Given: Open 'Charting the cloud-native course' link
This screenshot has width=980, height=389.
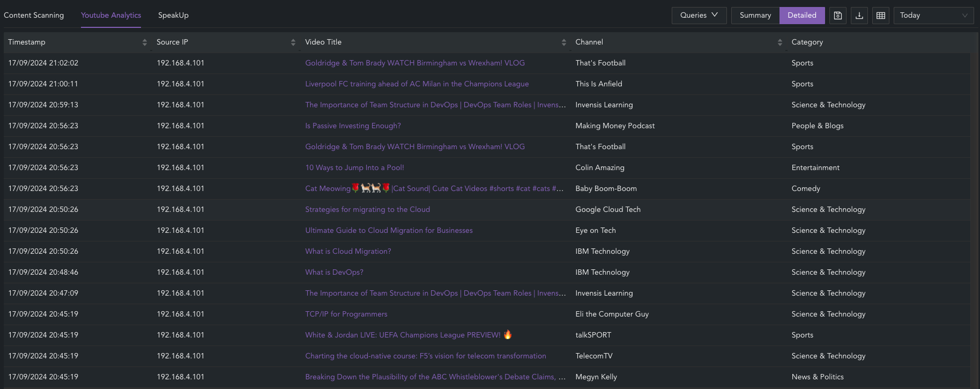Looking at the screenshot, I should coord(426,356).
